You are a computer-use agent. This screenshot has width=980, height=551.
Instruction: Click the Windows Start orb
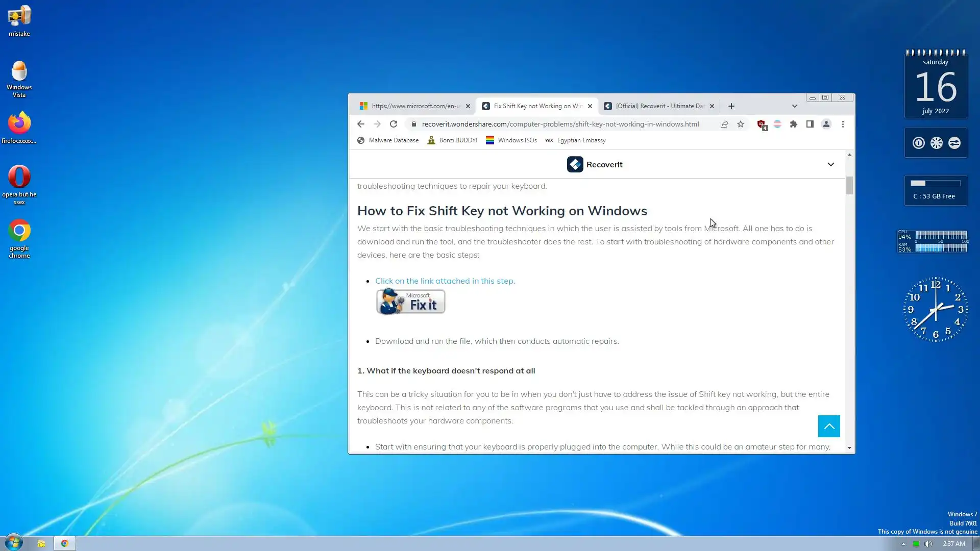click(14, 543)
